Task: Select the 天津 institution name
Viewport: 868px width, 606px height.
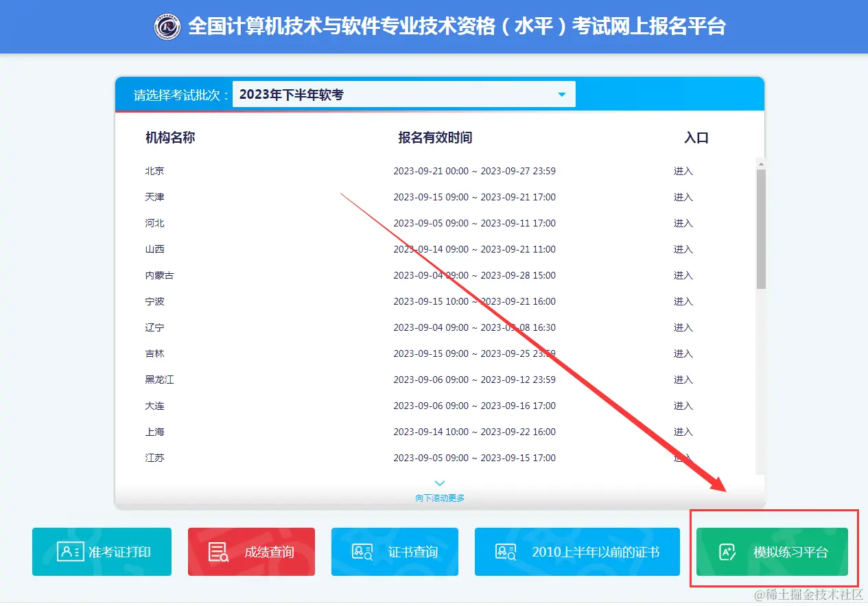Action: (154, 197)
